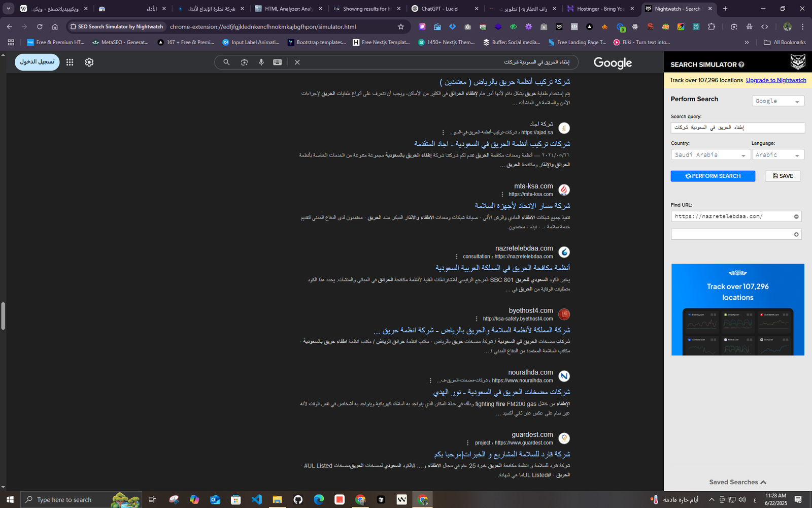Image resolution: width=812 pixels, height=508 pixels.
Task: Show hidden bookmarks with the double chevron
Action: point(747,42)
